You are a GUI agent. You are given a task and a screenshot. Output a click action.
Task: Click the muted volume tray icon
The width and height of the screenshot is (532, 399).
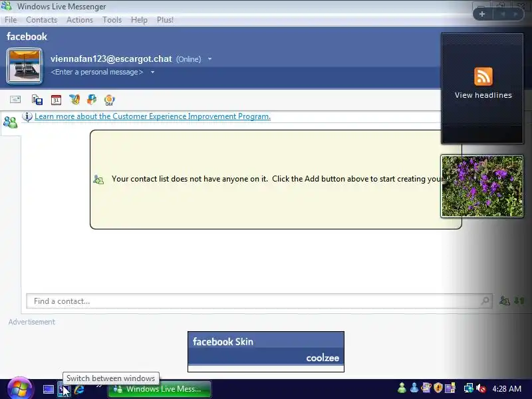(481, 388)
